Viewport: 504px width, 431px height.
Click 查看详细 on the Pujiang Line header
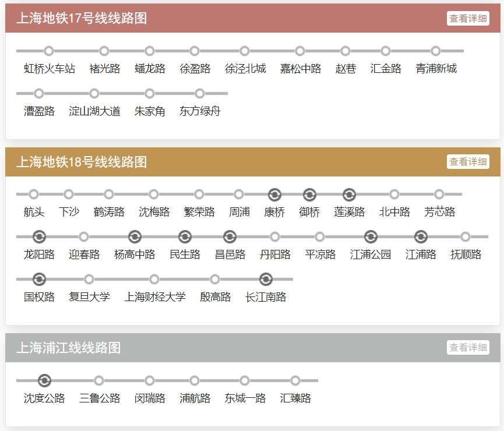point(468,348)
